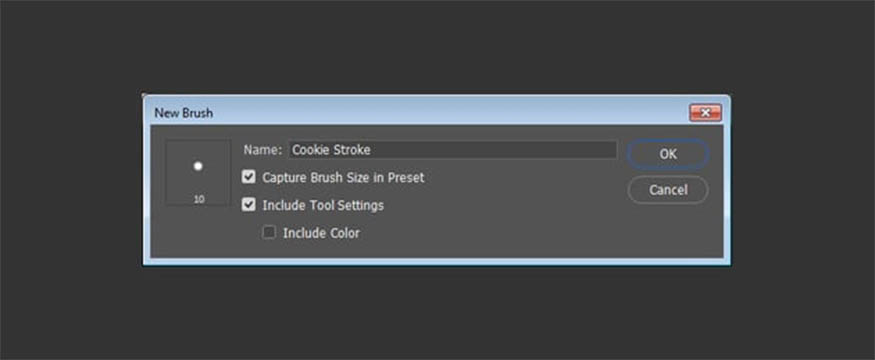
Task: Click the empty end of the Name field
Action: tap(494, 150)
